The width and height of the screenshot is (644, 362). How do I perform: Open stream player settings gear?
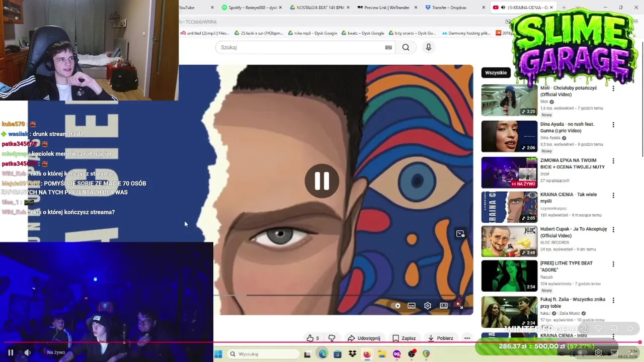(x=598, y=352)
